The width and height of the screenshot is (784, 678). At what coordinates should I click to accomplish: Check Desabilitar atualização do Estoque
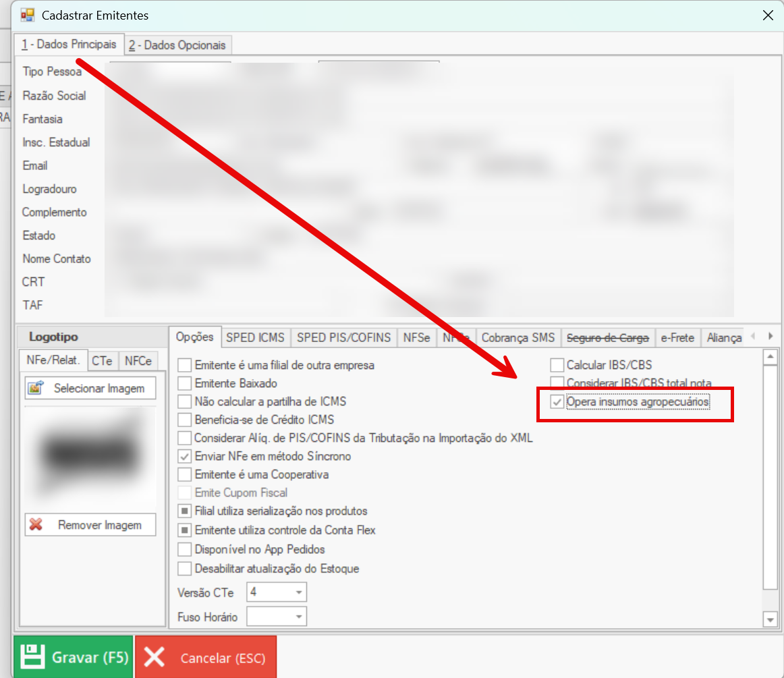click(x=184, y=569)
